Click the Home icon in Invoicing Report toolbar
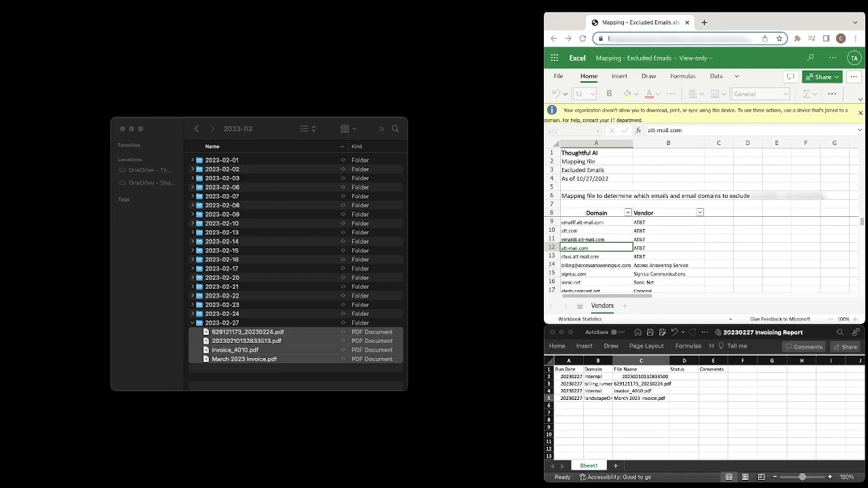Viewport: 868px width, 488px height. tap(638, 332)
